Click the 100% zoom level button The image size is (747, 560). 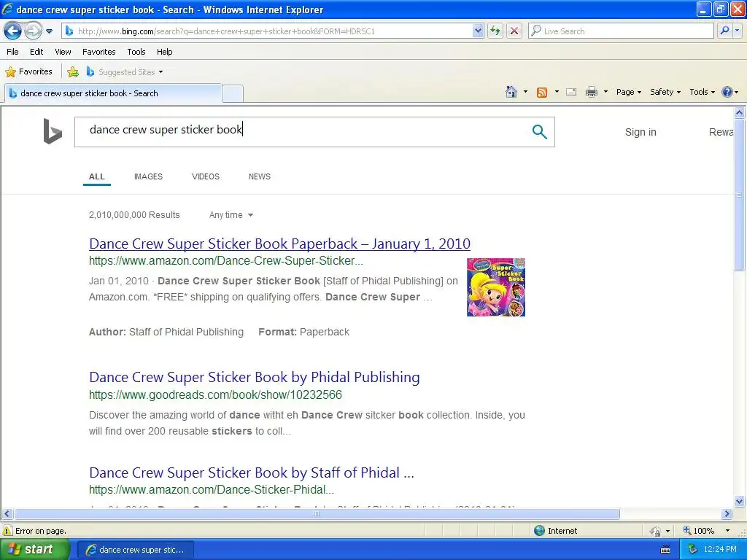coord(699,531)
